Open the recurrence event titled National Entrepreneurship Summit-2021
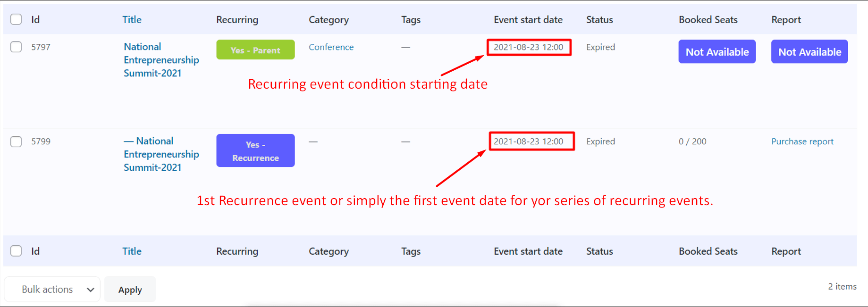This screenshot has width=868, height=307. 161,154
